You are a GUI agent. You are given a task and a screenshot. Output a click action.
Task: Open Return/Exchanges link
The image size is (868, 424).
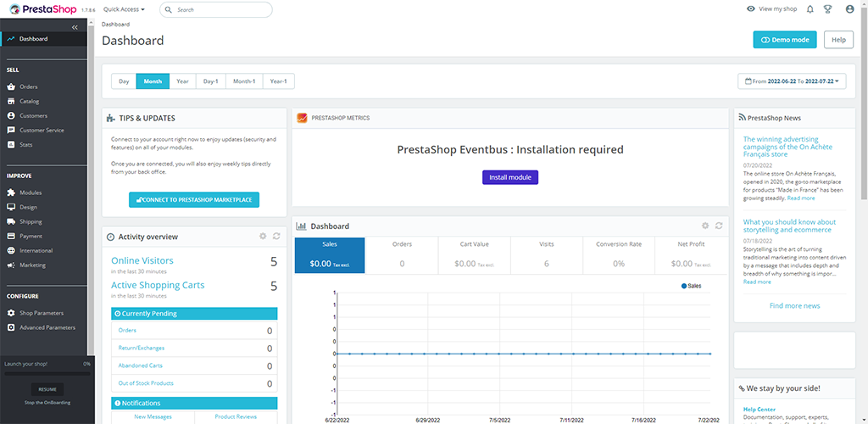142,348
